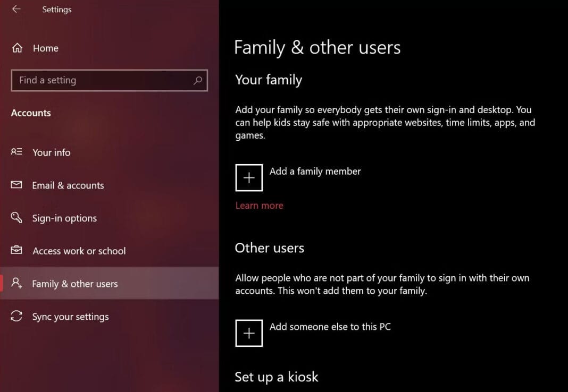
Task: Open the Learn more link
Action: [x=259, y=205]
